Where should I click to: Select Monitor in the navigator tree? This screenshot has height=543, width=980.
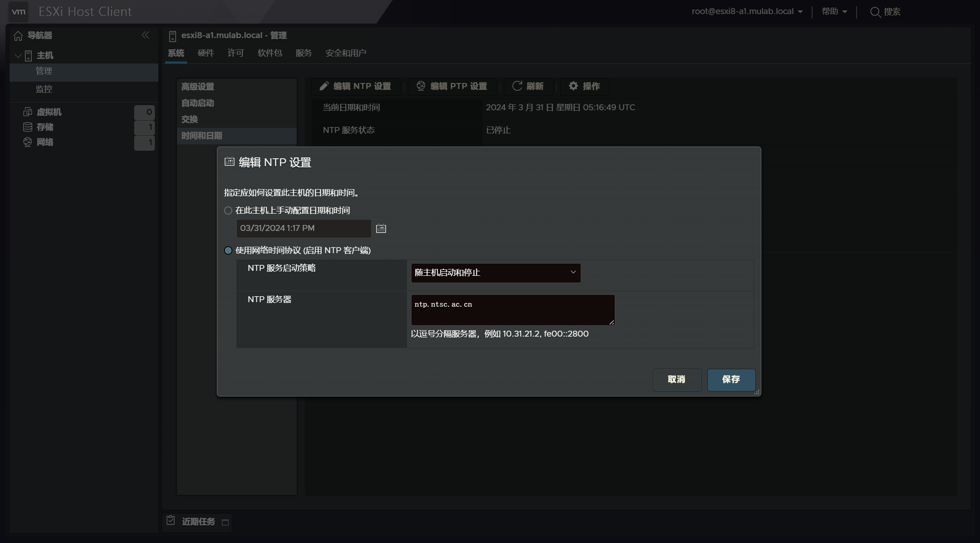[44, 89]
